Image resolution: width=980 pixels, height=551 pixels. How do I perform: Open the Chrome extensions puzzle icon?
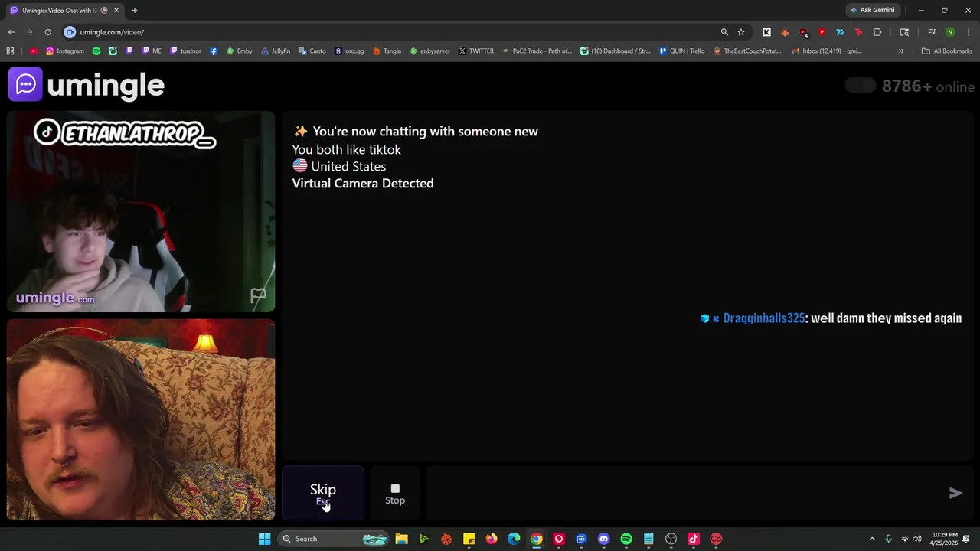(x=877, y=32)
